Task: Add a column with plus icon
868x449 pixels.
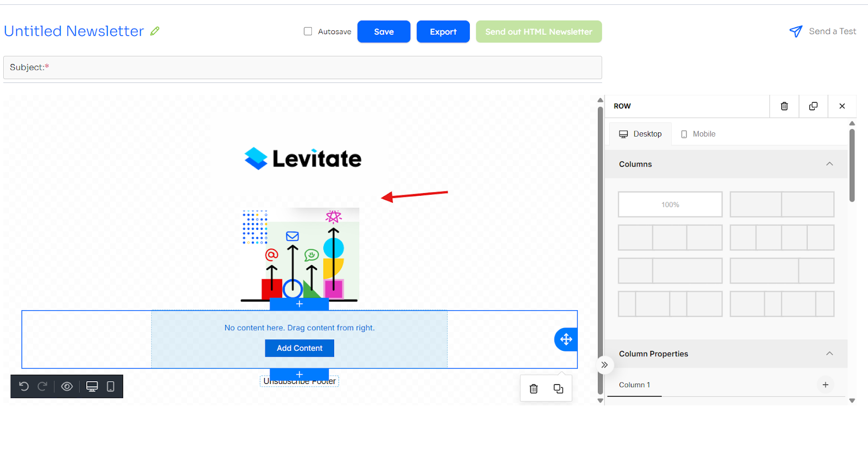Action: coord(825,385)
